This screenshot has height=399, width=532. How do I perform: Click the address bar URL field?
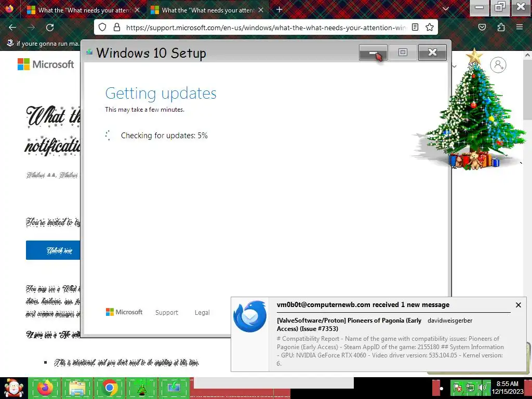[x=265, y=28]
